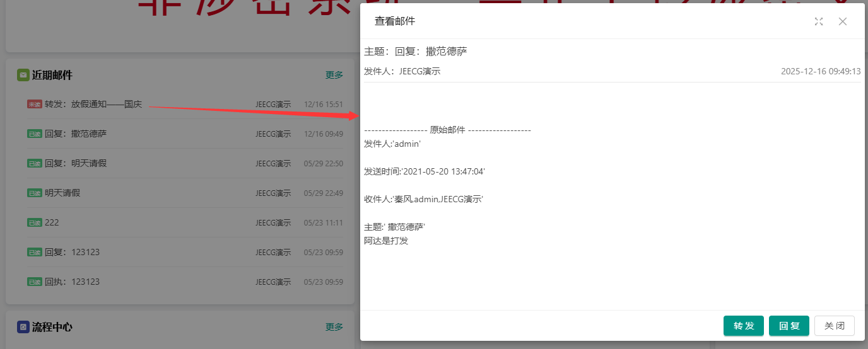The width and height of the screenshot is (868, 349).
Task: Click date 05/23 11:11 in mail list
Action: coord(324,222)
